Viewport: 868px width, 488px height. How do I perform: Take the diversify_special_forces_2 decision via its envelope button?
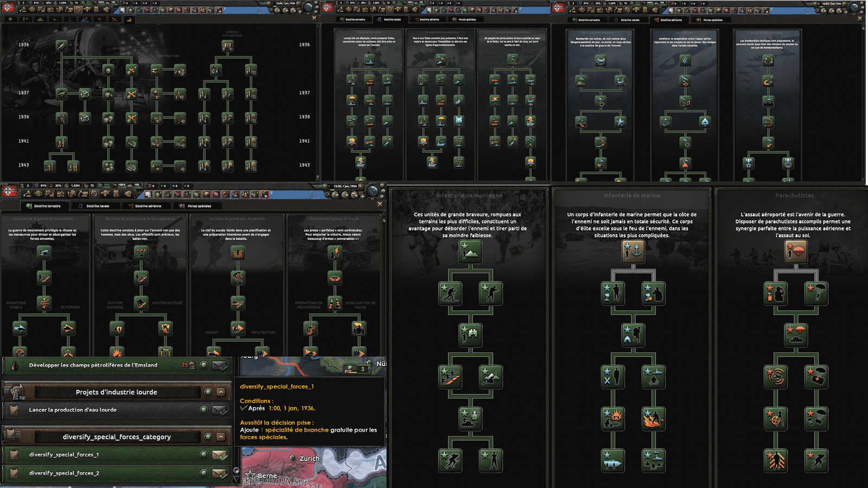pos(220,473)
